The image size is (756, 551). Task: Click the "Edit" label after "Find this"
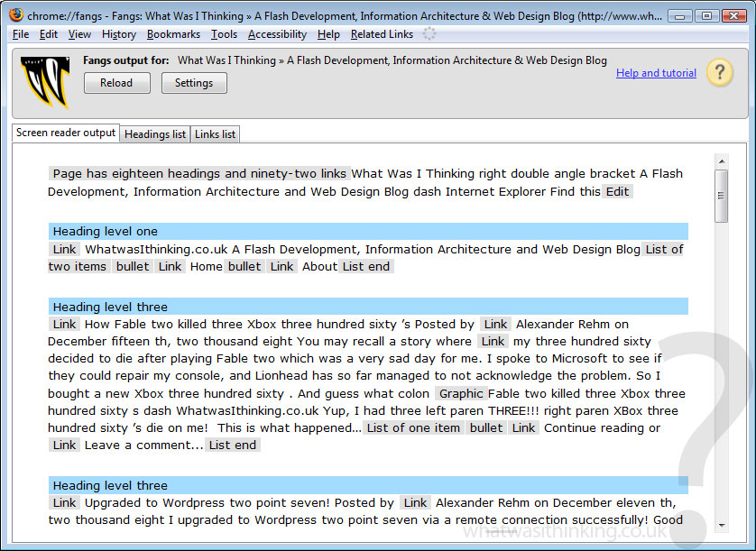tap(617, 191)
